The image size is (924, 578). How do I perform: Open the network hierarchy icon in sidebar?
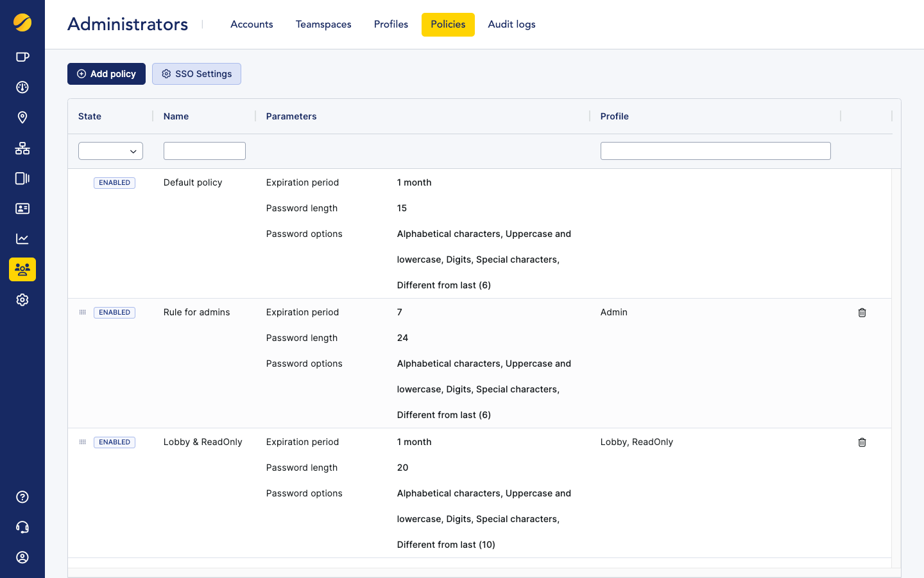[x=22, y=148]
